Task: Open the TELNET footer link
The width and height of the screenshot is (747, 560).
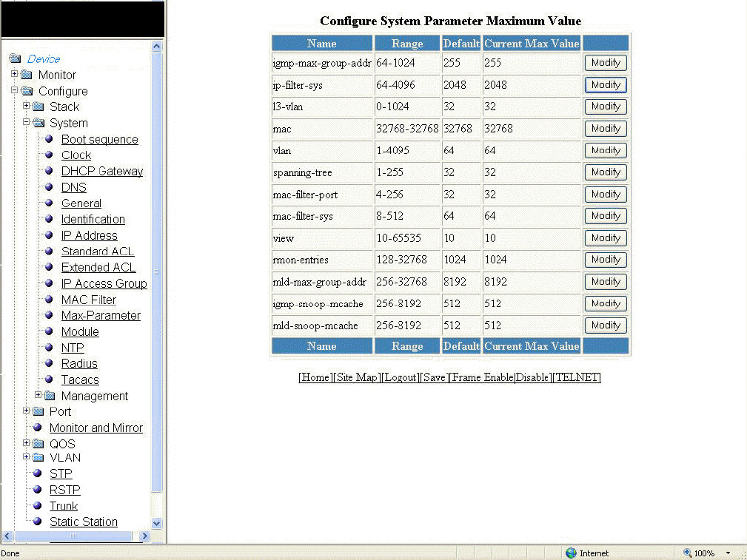Action: [577, 377]
